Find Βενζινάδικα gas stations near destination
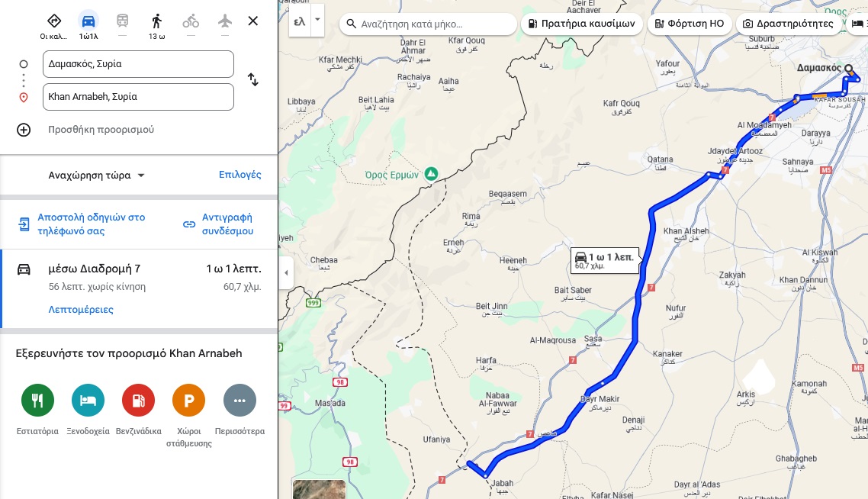This screenshot has width=868, height=499. (x=138, y=400)
